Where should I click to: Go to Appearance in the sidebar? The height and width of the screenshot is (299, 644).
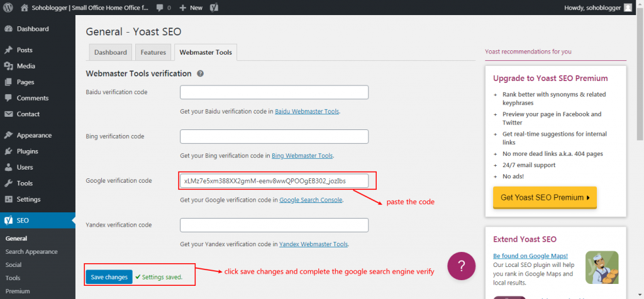pyautogui.click(x=34, y=135)
